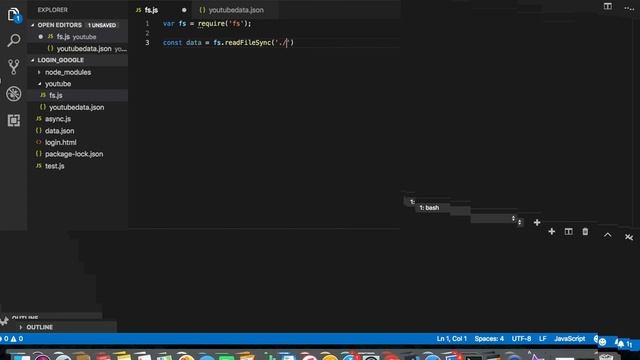Viewport: 640px width, 360px height.
Task: Place cursor in readFileSync code line
Action: pos(228,42)
